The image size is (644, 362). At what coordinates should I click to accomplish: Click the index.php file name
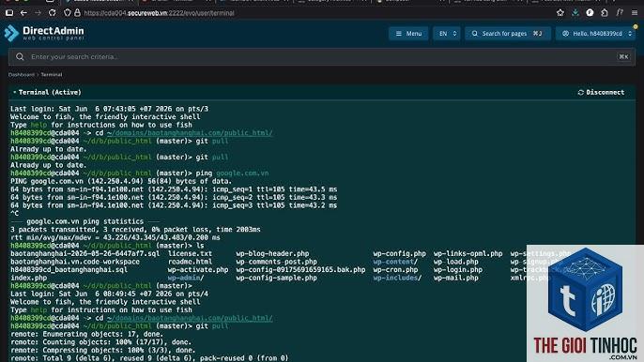click(29, 278)
